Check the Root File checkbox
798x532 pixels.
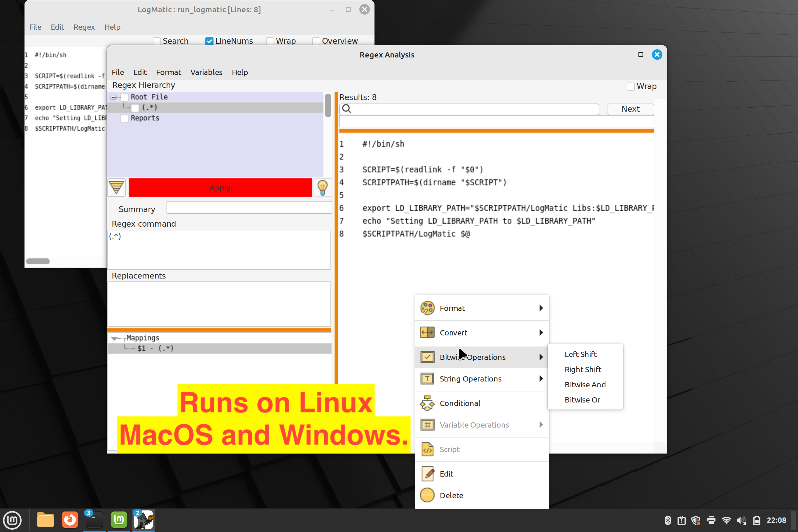point(125,97)
